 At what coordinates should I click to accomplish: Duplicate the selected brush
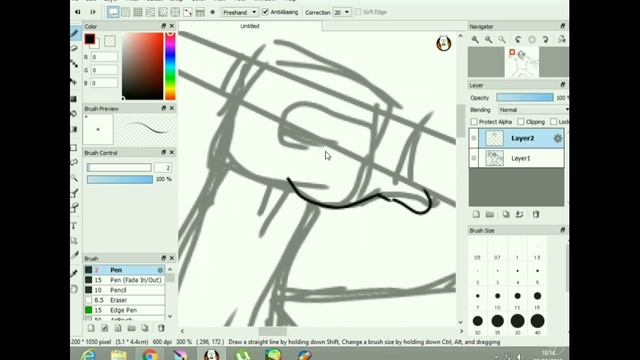click(145, 328)
